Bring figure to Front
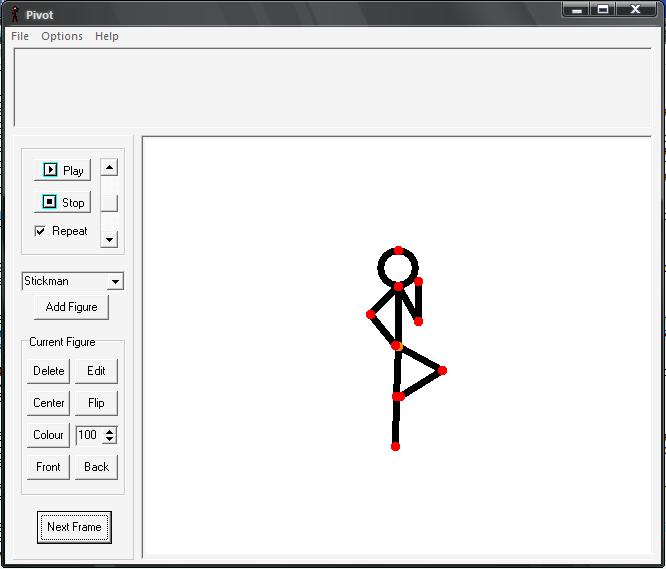The image size is (666, 569). pyautogui.click(x=48, y=467)
